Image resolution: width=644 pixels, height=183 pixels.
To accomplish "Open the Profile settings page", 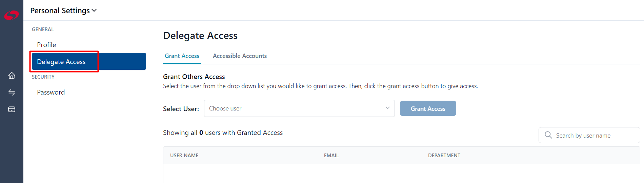I will coord(46,45).
